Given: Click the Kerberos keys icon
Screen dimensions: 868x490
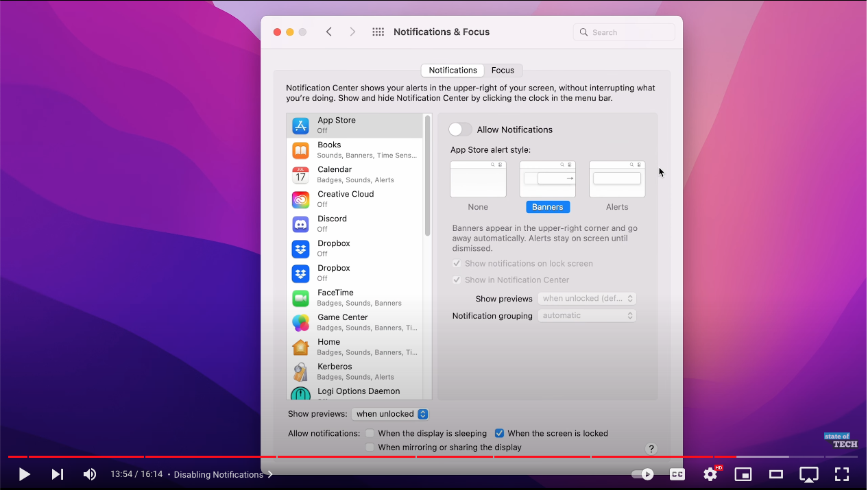Looking at the screenshot, I should click(x=300, y=372).
